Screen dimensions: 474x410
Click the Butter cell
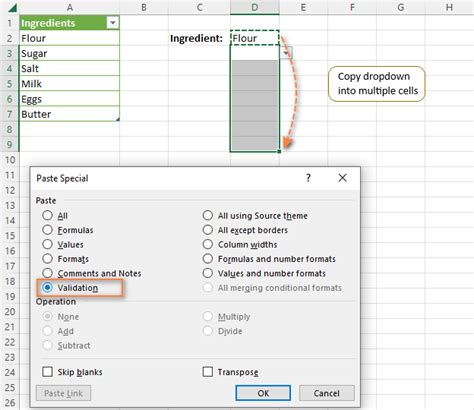pyautogui.click(x=69, y=114)
